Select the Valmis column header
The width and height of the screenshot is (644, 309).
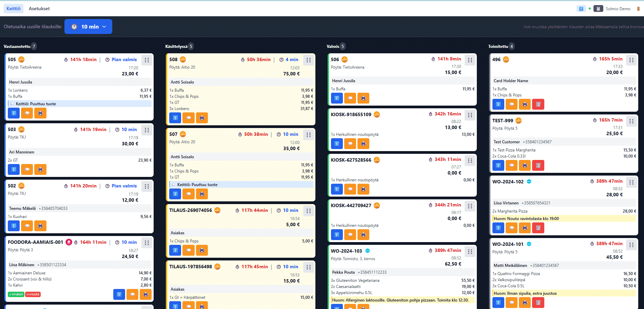[x=333, y=47]
